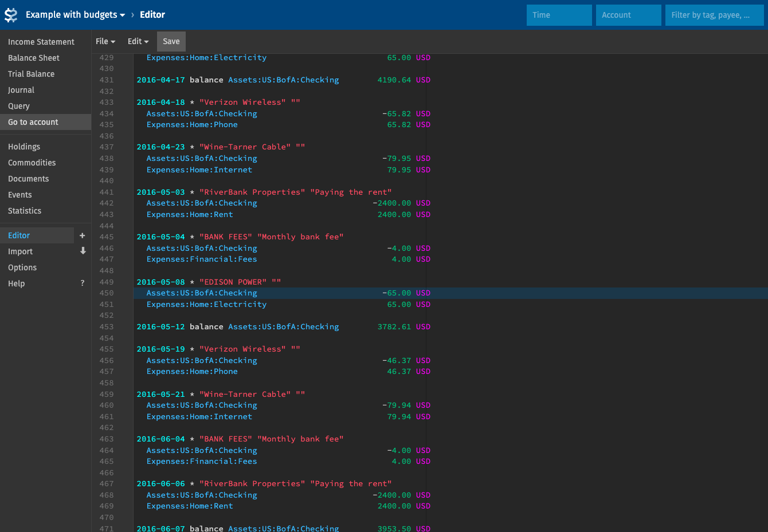
Task: Open Events page
Action: tap(20, 195)
